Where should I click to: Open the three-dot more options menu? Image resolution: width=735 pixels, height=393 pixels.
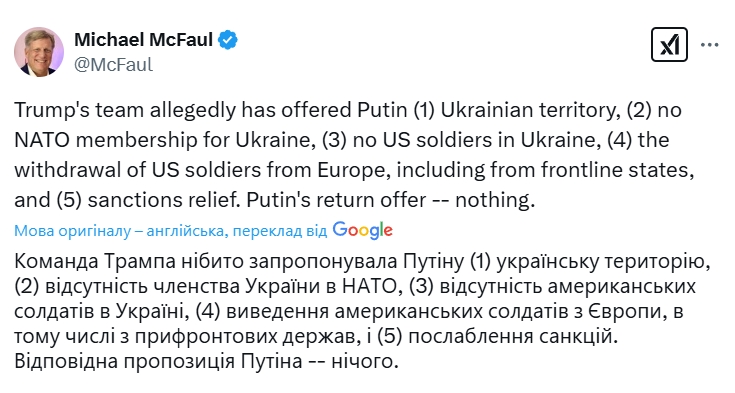point(709,45)
